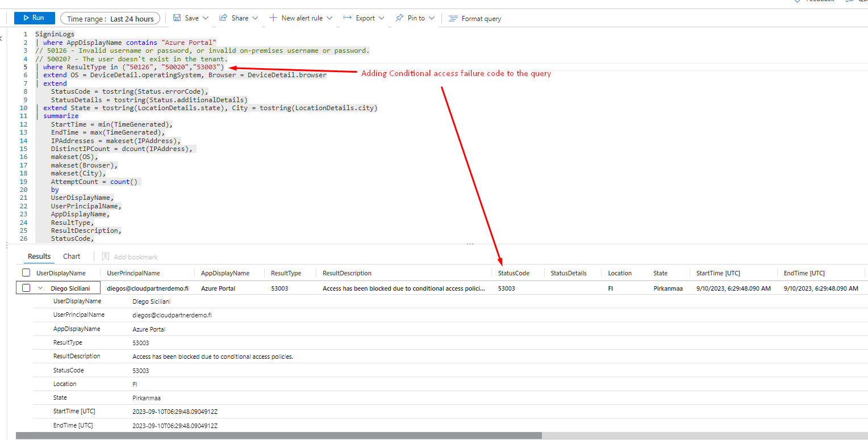Open the Export dropdown chevron
This screenshot has height=440, width=868.
pos(381,18)
